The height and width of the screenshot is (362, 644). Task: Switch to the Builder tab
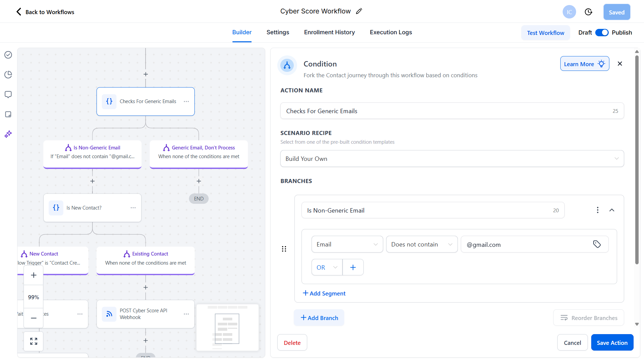coord(242,32)
